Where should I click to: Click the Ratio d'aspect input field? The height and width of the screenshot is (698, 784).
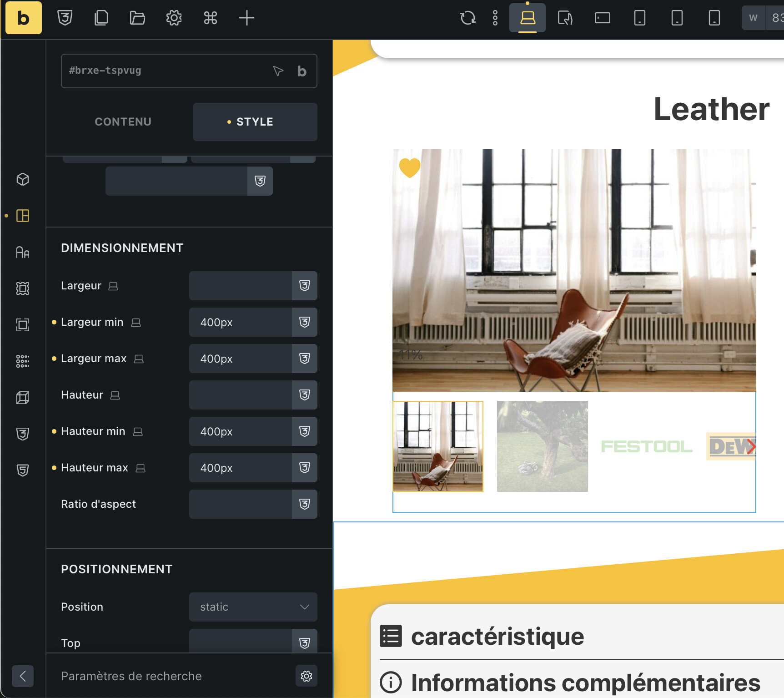[x=241, y=504]
